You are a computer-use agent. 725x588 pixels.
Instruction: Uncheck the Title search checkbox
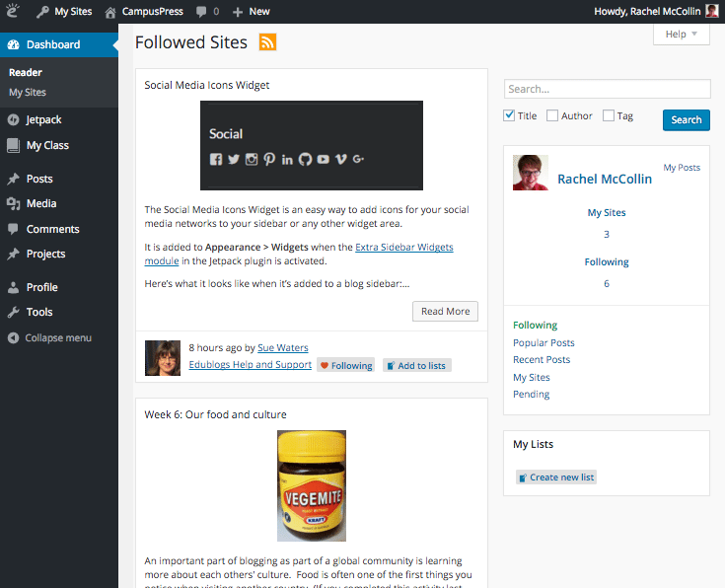click(x=509, y=115)
